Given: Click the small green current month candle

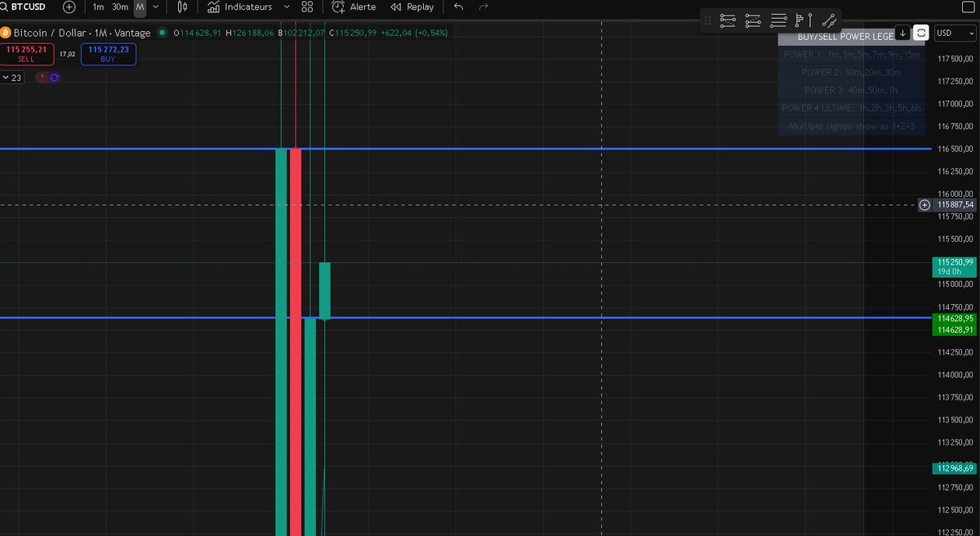Looking at the screenshot, I should tap(324, 290).
